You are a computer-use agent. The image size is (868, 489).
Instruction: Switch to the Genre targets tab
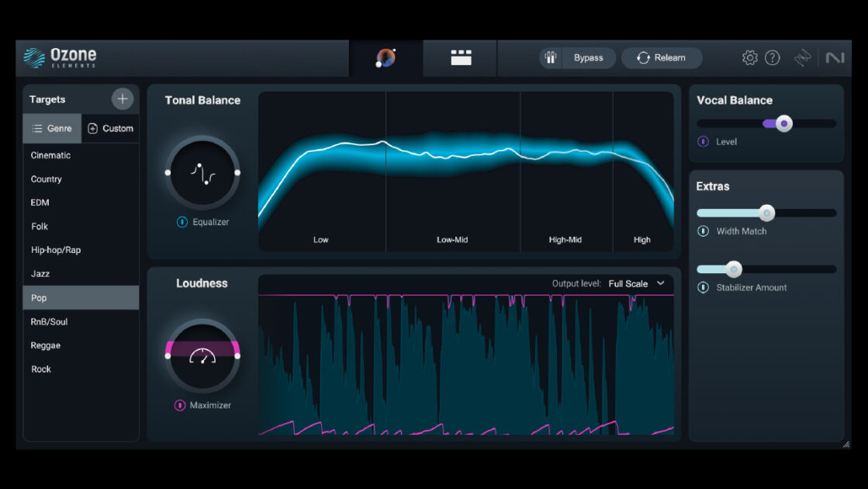click(x=52, y=129)
